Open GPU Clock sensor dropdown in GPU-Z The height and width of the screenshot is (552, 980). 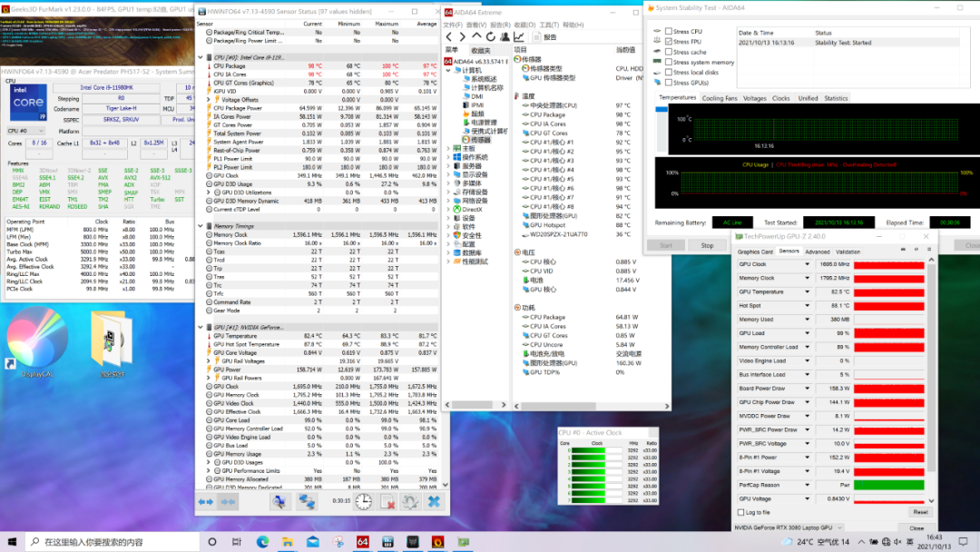coord(807,264)
